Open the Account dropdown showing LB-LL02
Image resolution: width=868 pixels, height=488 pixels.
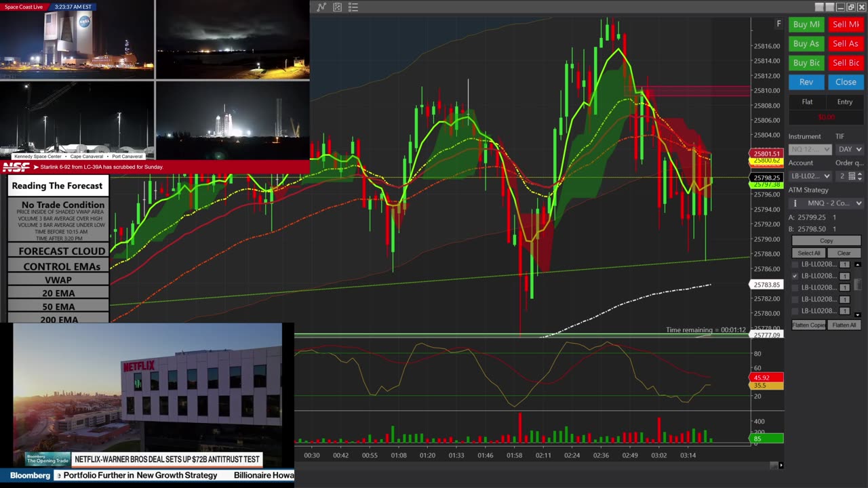pyautogui.click(x=810, y=176)
